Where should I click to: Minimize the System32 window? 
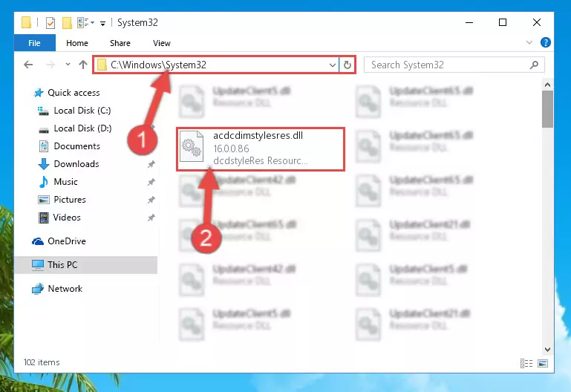point(469,22)
